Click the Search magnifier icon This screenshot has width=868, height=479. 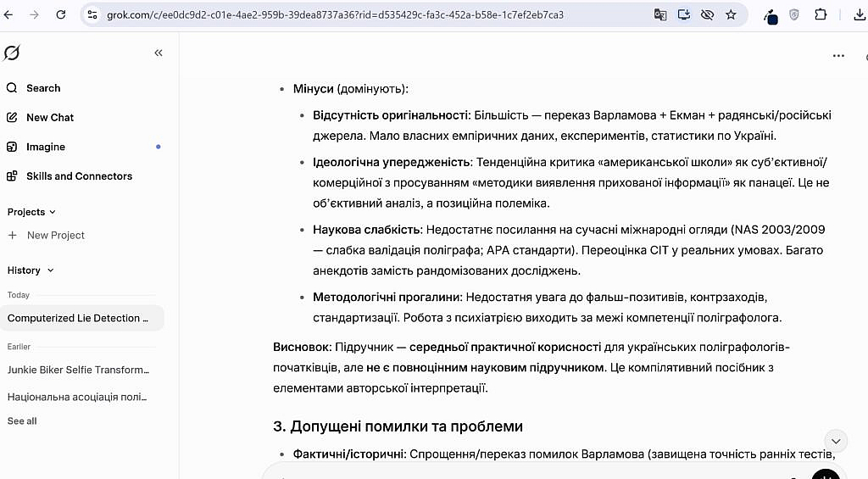12,88
